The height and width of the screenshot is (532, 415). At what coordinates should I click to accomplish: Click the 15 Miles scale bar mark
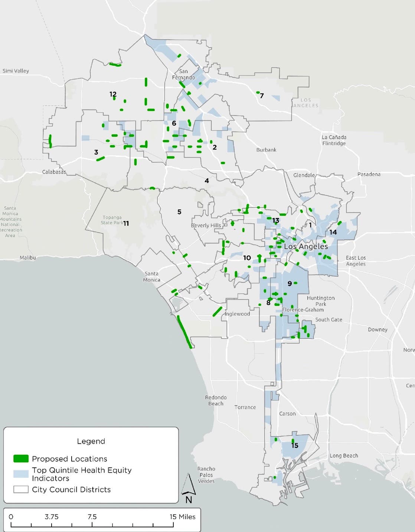(182, 517)
